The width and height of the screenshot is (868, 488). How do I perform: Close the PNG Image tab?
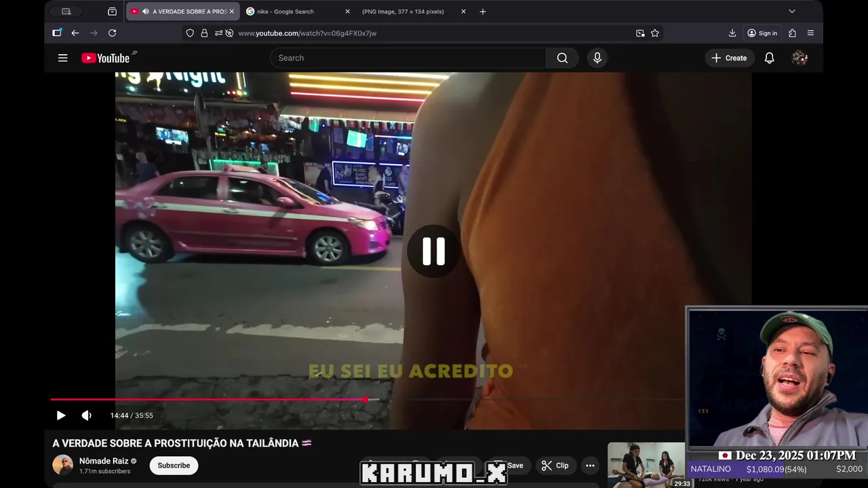(463, 12)
